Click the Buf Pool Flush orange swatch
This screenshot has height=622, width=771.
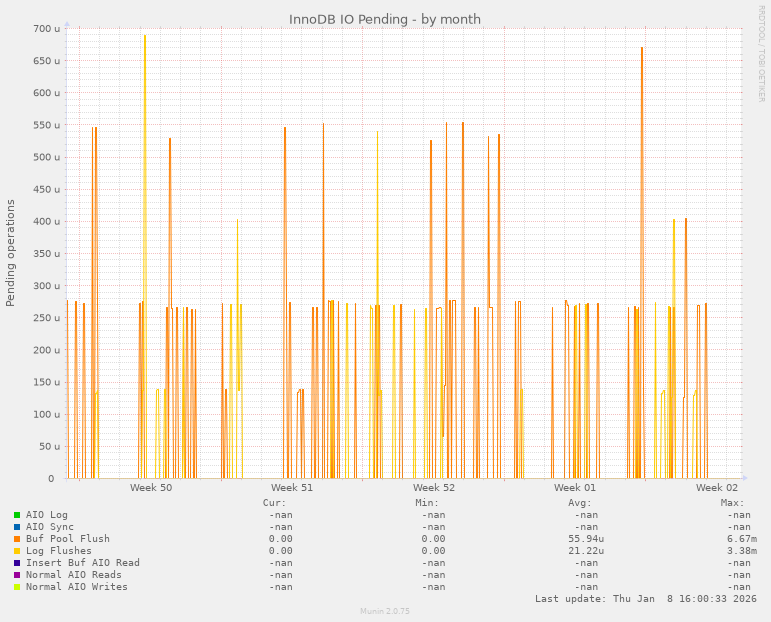[x=17, y=539]
